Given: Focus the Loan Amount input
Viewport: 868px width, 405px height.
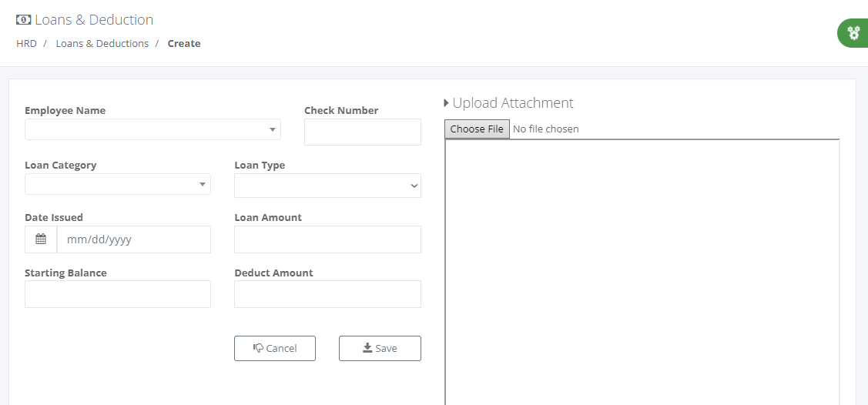Looking at the screenshot, I should click(x=328, y=239).
